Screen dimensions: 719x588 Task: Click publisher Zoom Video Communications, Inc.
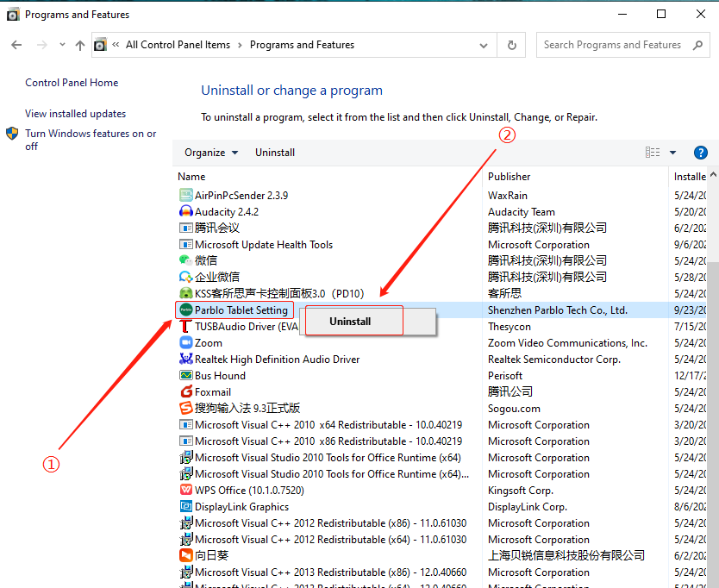click(x=567, y=343)
